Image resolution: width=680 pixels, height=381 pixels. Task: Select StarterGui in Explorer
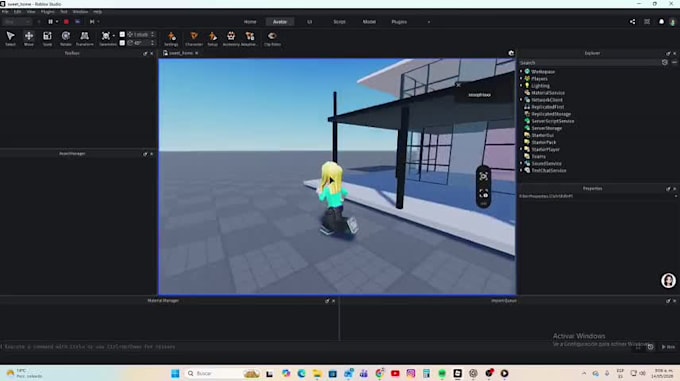tap(542, 135)
